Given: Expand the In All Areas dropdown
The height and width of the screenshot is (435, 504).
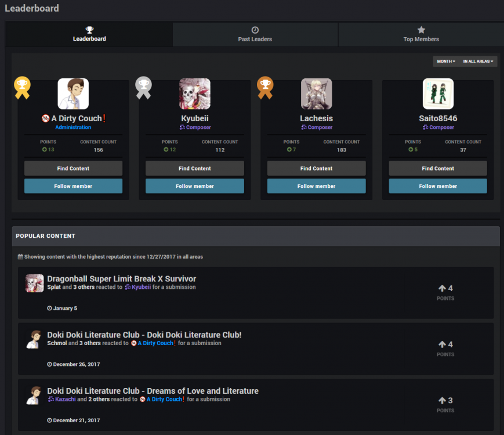Looking at the screenshot, I should (x=478, y=61).
